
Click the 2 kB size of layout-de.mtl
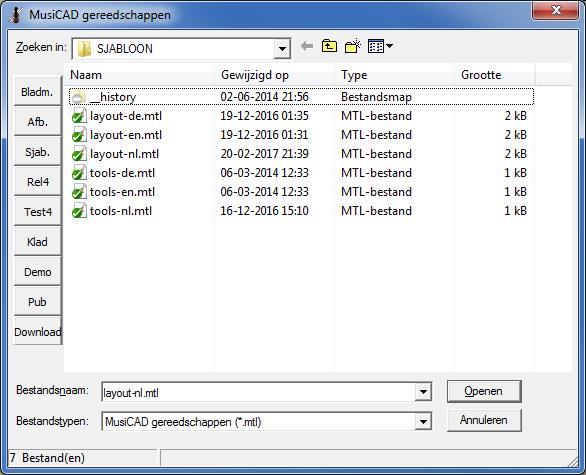[x=515, y=116]
